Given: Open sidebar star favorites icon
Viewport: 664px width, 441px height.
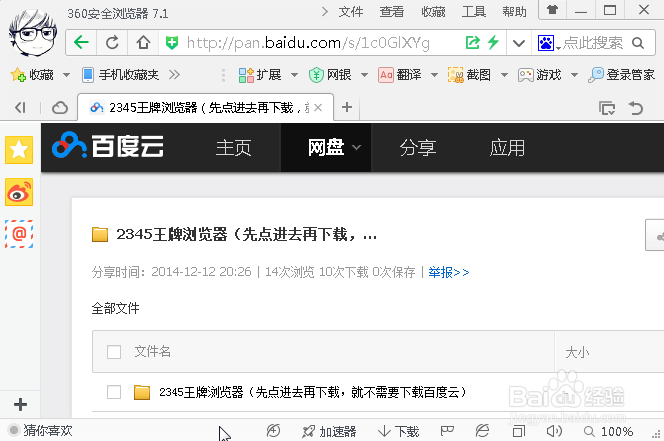Looking at the screenshot, I should click(x=19, y=150).
